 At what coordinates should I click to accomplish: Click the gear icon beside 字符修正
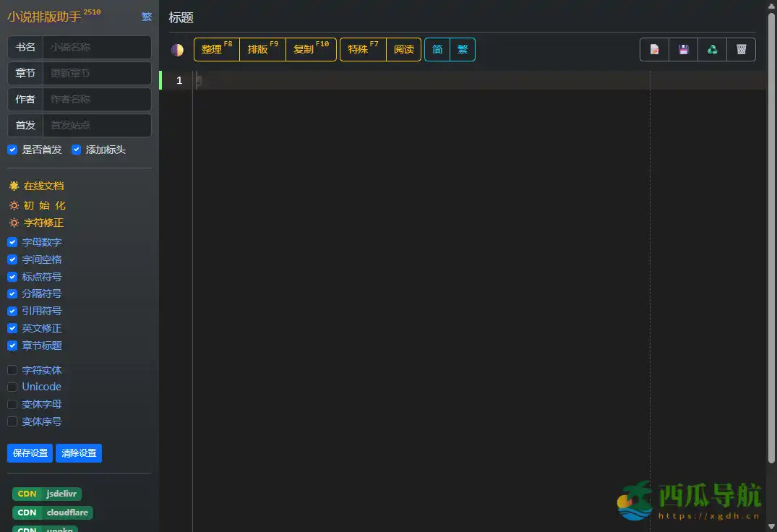pyautogui.click(x=14, y=223)
